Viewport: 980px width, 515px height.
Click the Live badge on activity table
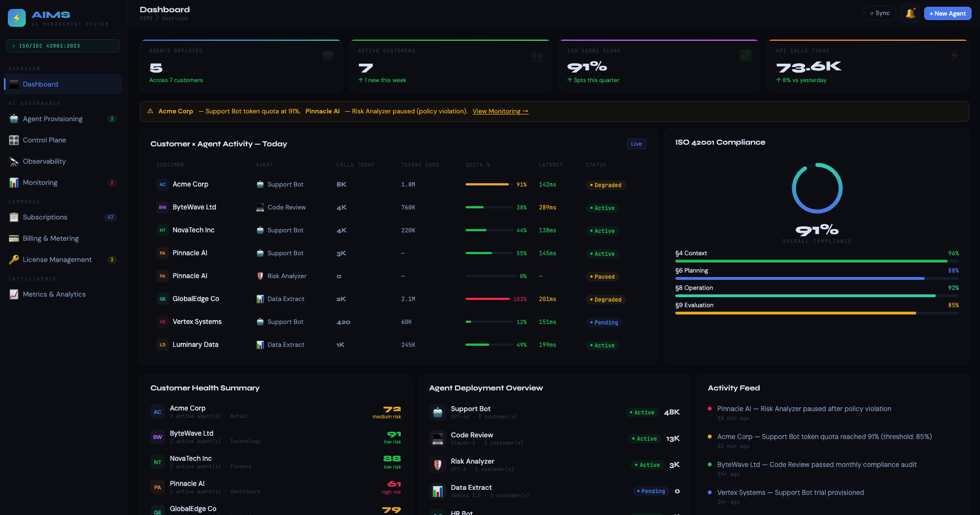[x=636, y=144]
